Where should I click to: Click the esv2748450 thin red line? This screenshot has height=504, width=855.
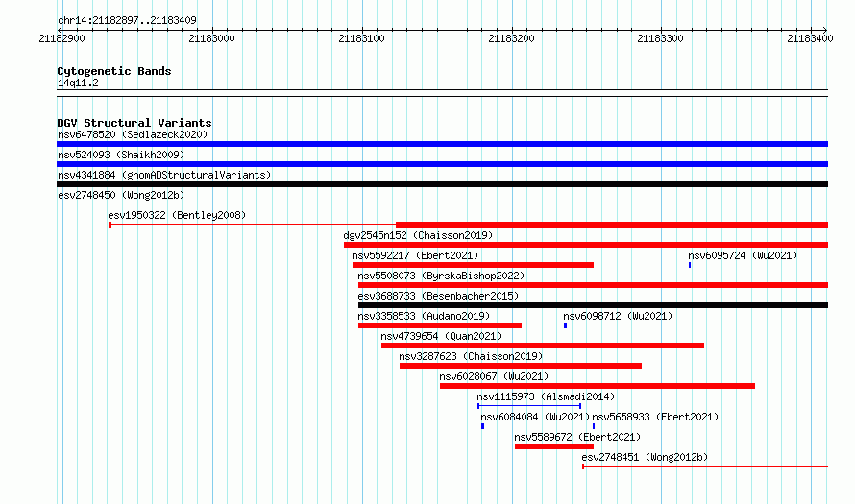tap(442, 204)
